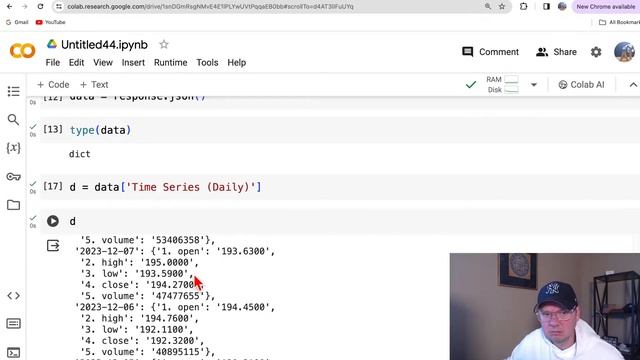Screen dimensions: 640x360
Task: Click browser forward arrow
Action: 24,7
